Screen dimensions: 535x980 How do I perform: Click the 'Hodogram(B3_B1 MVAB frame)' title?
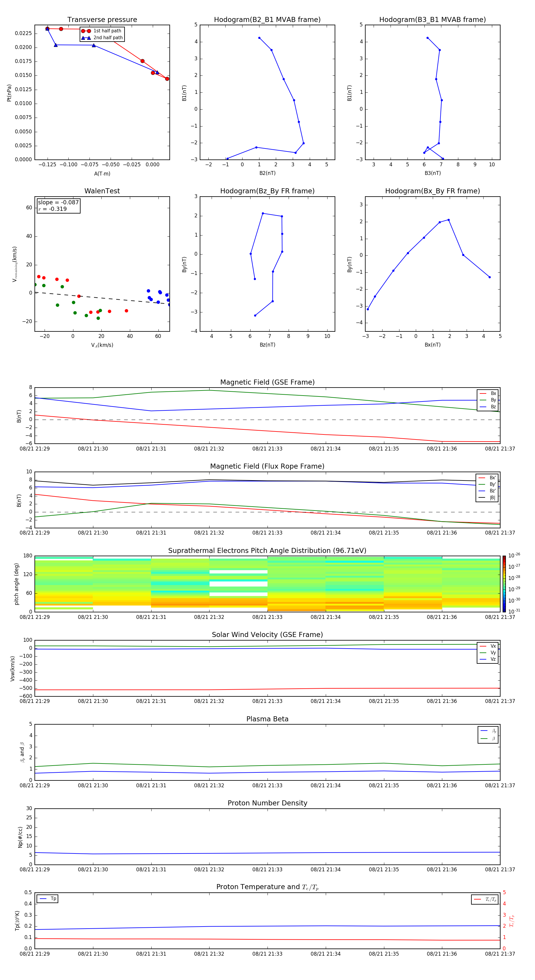click(432, 20)
